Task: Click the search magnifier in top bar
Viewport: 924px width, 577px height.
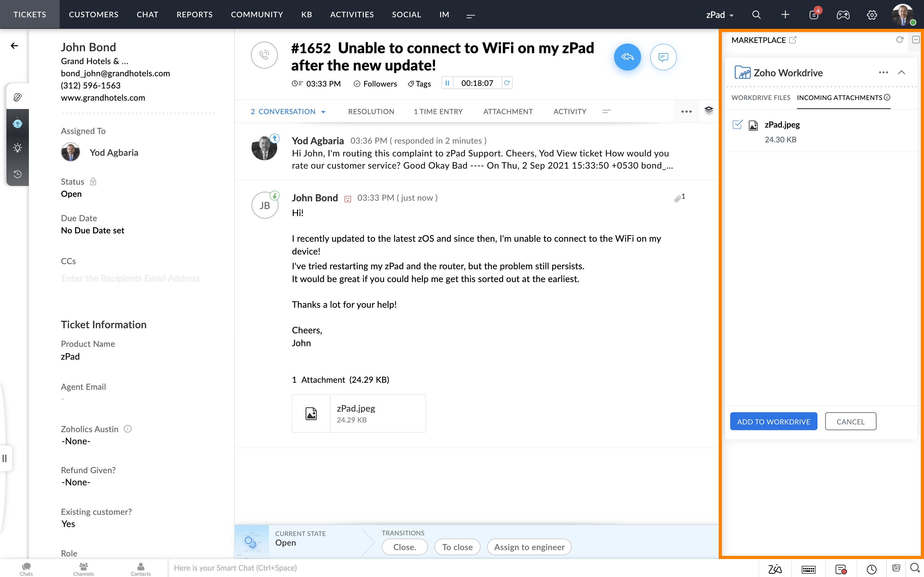Action: (756, 15)
